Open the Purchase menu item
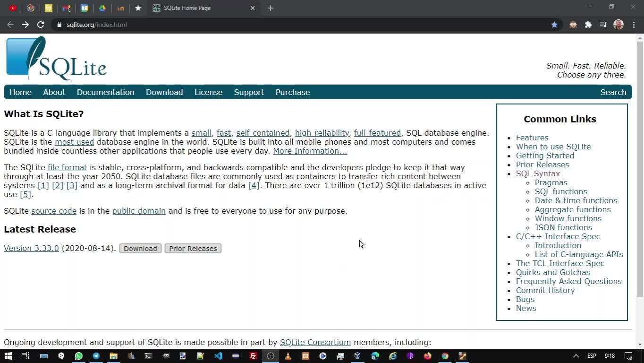Screen dimensions: 644x363 [293, 92]
